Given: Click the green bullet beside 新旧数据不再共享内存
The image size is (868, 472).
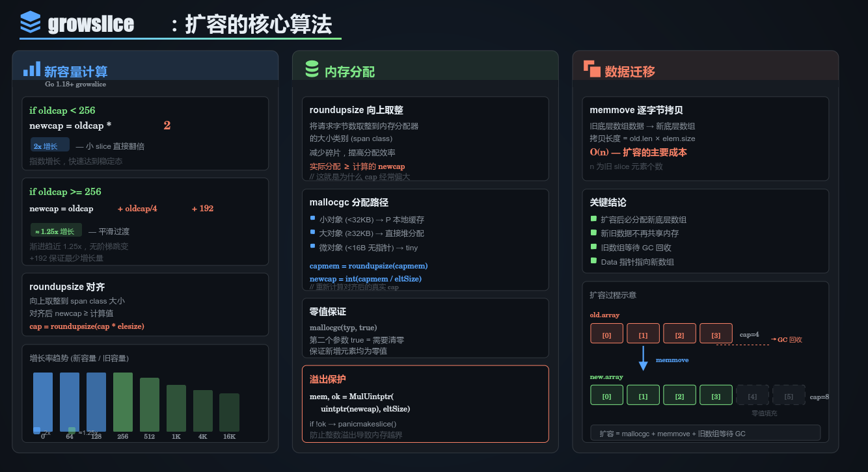Looking at the screenshot, I should click(x=593, y=232).
